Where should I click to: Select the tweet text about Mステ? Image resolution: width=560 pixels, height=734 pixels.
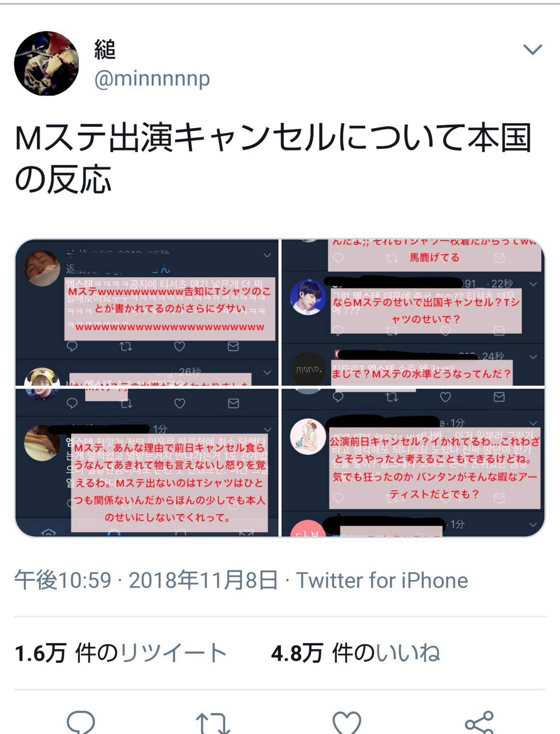pyautogui.click(x=273, y=158)
